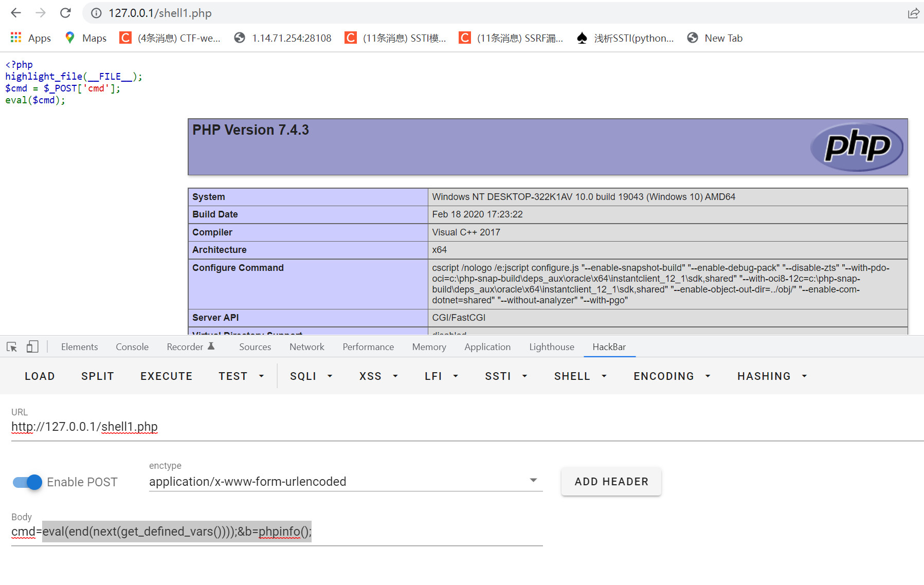924x585 pixels.
Task: Click the System row label
Action: pos(208,197)
